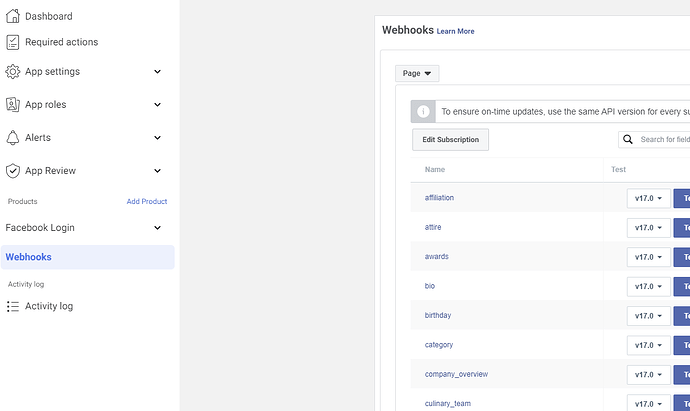Open the v17.0 version dropdown for affiliation

(x=649, y=198)
